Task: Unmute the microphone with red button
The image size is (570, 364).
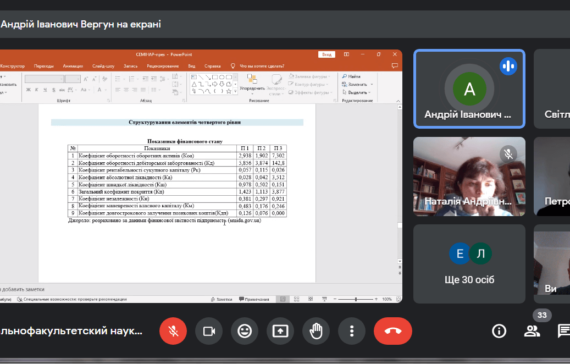Action: 173,331
